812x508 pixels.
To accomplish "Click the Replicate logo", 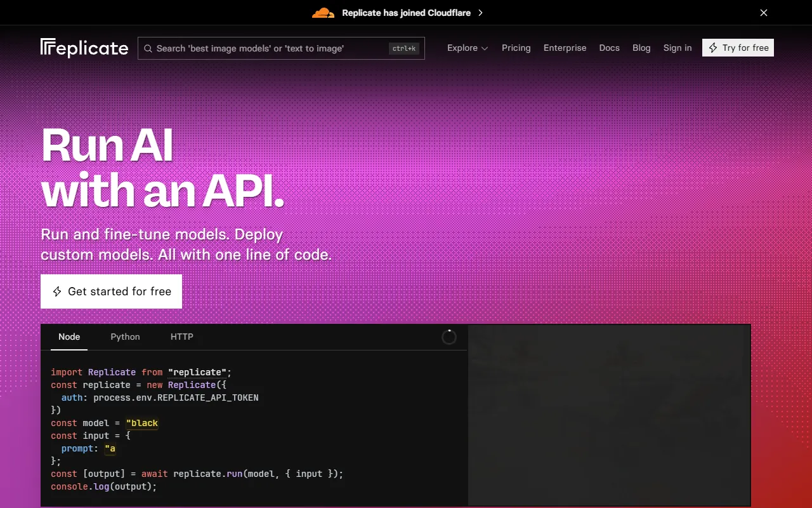I will (84, 48).
